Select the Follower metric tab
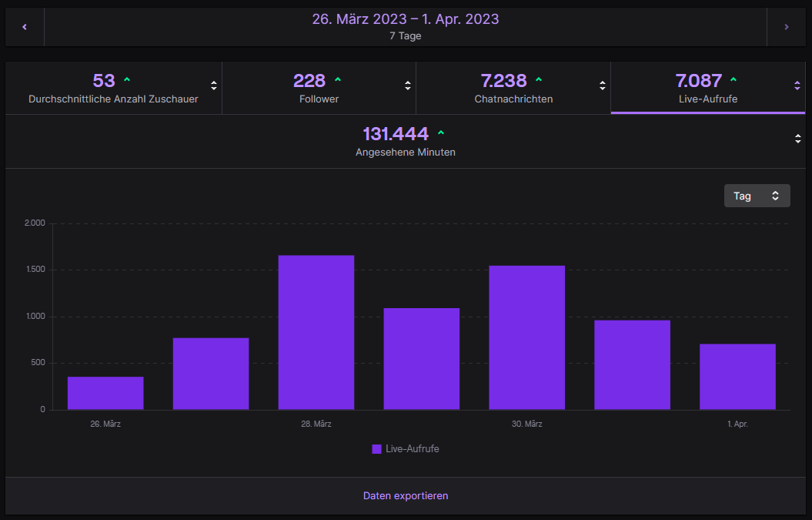 [x=319, y=87]
